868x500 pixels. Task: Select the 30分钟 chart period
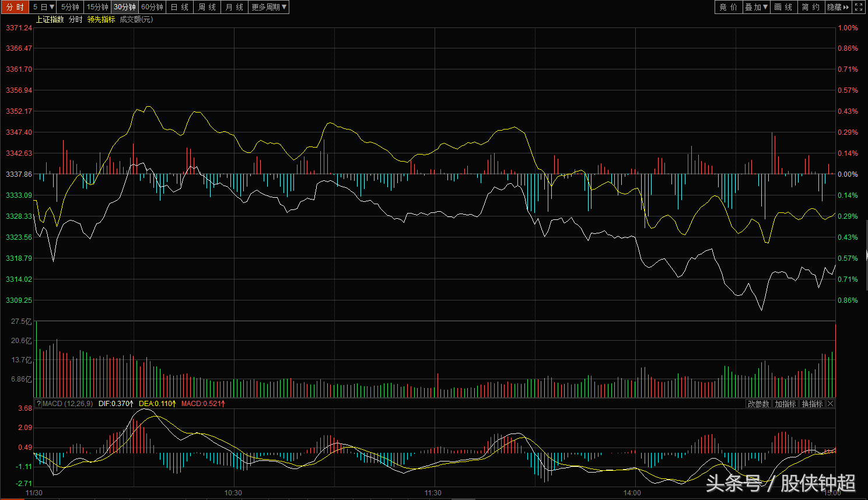click(x=125, y=7)
